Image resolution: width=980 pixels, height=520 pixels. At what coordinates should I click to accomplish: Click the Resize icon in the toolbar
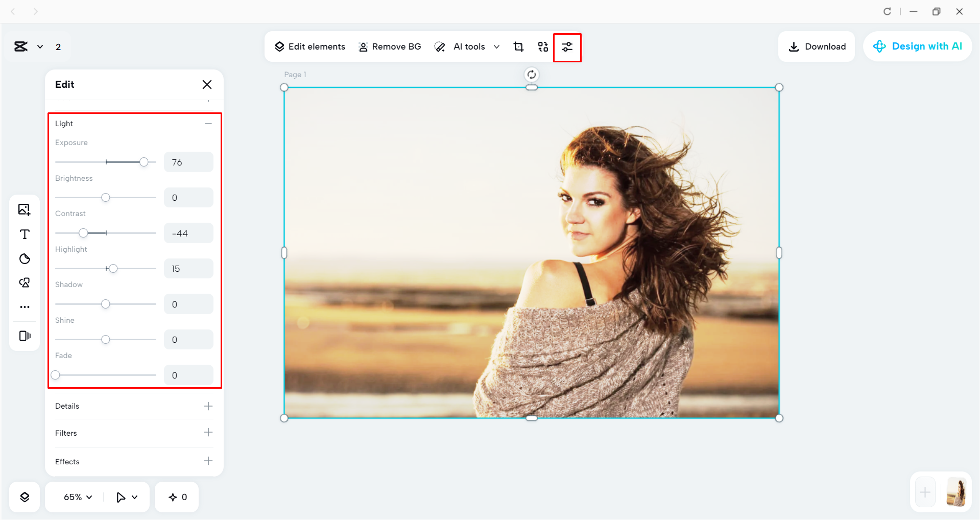point(543,46)
